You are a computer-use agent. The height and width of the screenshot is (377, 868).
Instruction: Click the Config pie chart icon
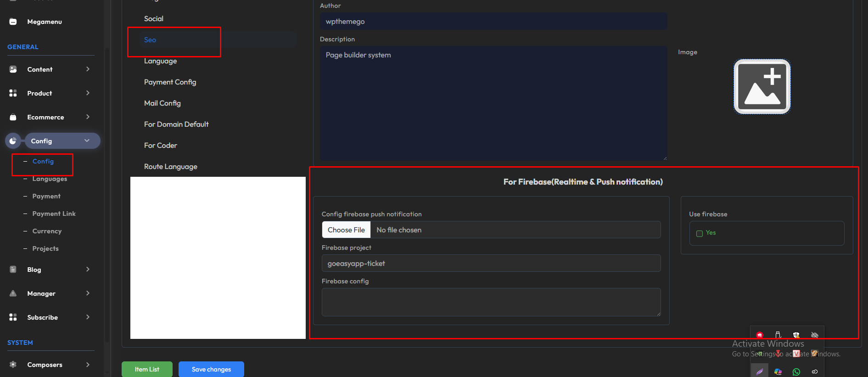[x=13, y=141]
